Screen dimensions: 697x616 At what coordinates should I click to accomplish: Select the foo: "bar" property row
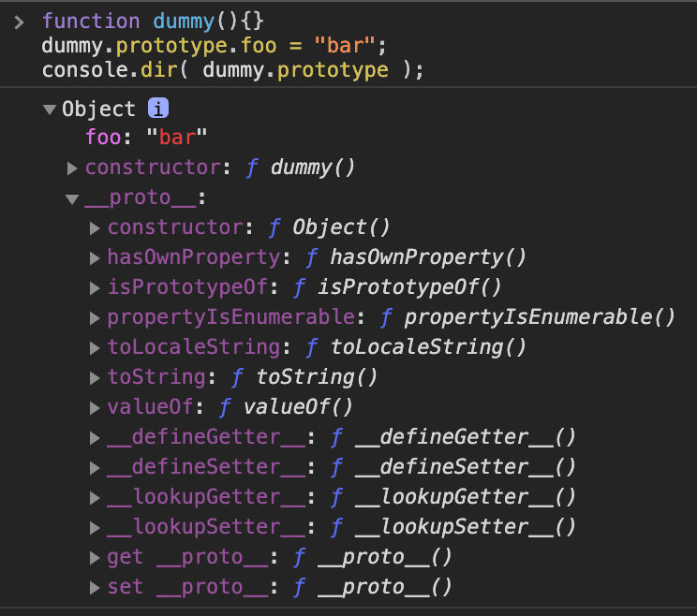pyautogui.click(x=145, y=139)
